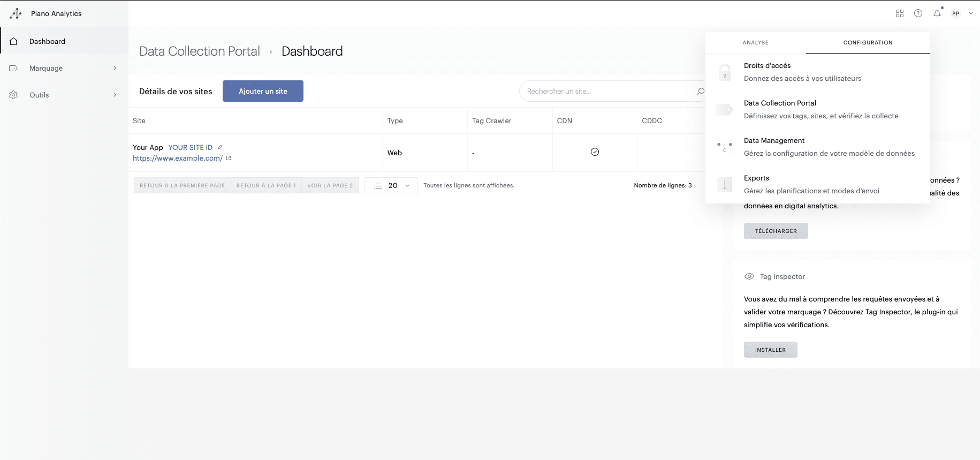Viewport: 980px width, 460px height.
Task: Open the notifications bell
Action: [x=937, y=14]
